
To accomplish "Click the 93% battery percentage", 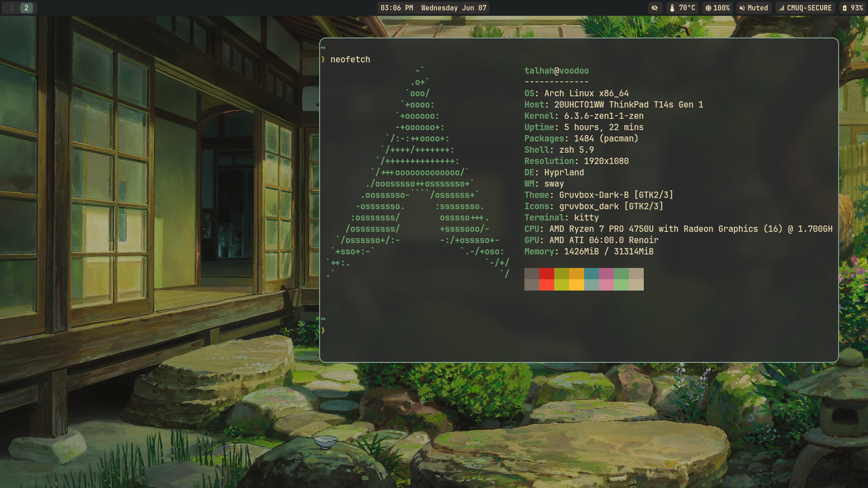I will coord(857,8).
